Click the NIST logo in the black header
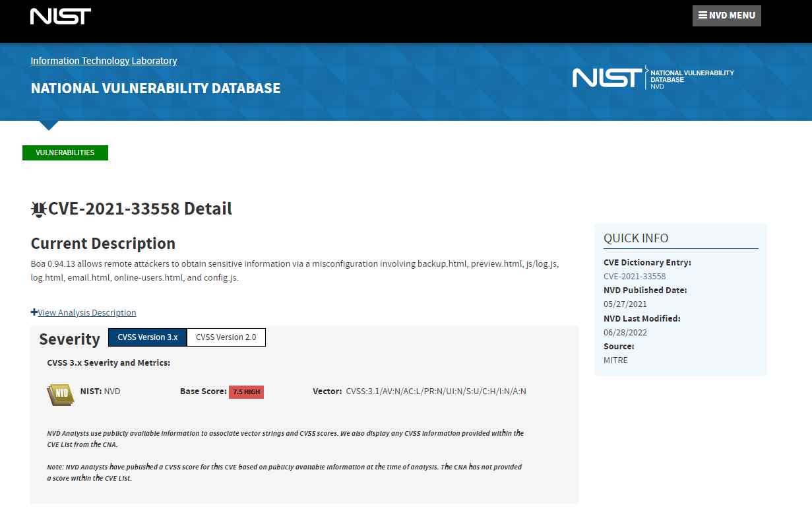This screenshot has height=513, width=812. click(61, 17)
